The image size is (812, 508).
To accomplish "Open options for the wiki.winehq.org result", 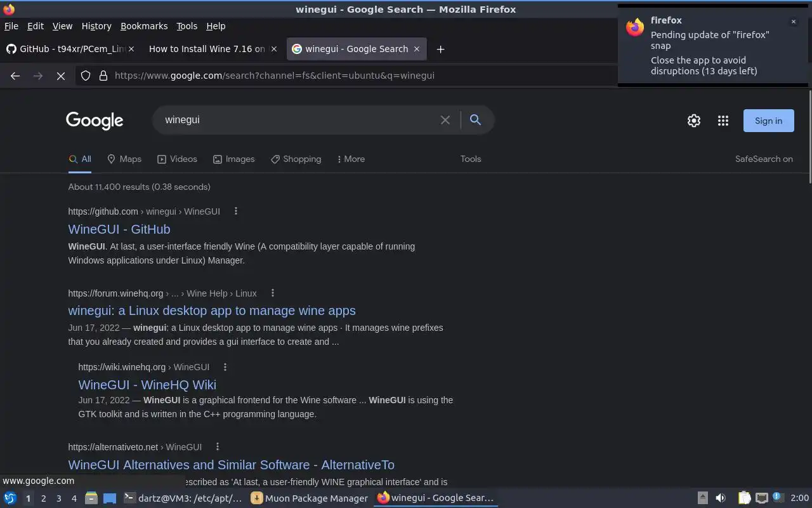I will 225,367.
